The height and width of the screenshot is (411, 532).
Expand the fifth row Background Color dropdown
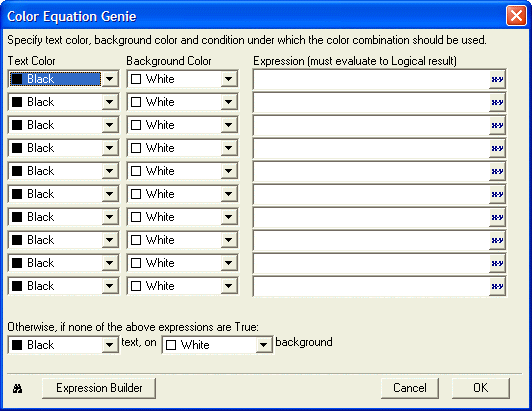(229, 171)
